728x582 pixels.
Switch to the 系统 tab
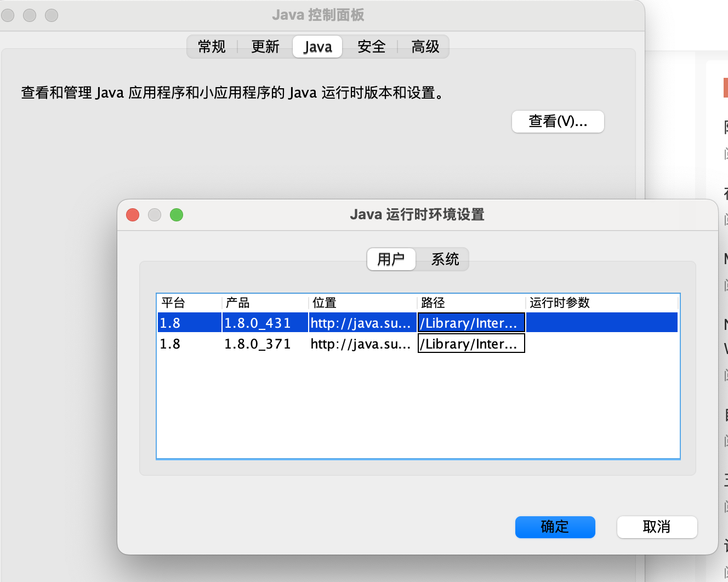[445, 259]
